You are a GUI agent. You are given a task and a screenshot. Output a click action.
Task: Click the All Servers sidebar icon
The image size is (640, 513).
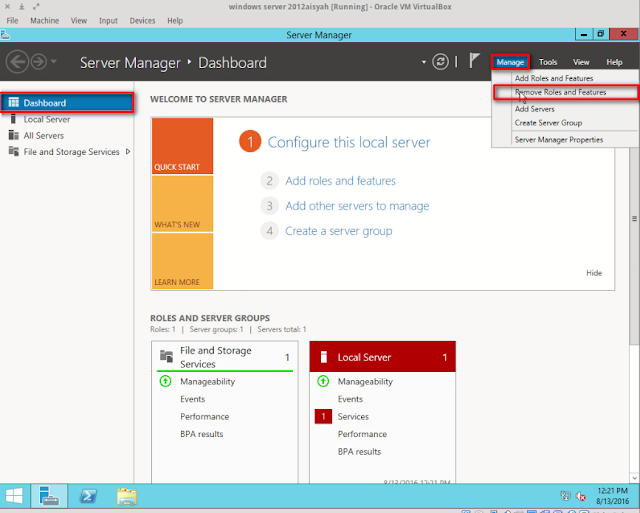[x=13, y=135]
